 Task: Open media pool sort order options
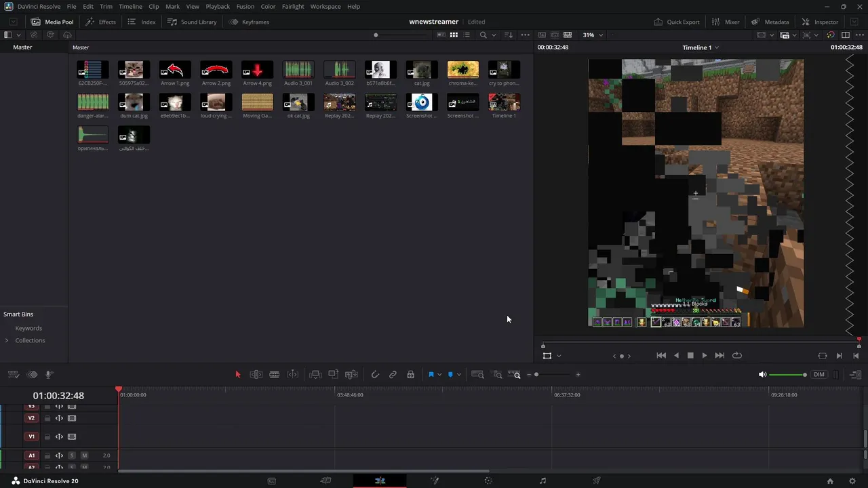click(509, 35)
